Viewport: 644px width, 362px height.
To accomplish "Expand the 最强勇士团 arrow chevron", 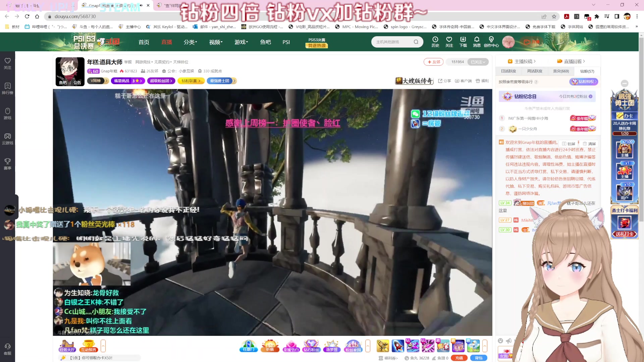I will 235,81.
